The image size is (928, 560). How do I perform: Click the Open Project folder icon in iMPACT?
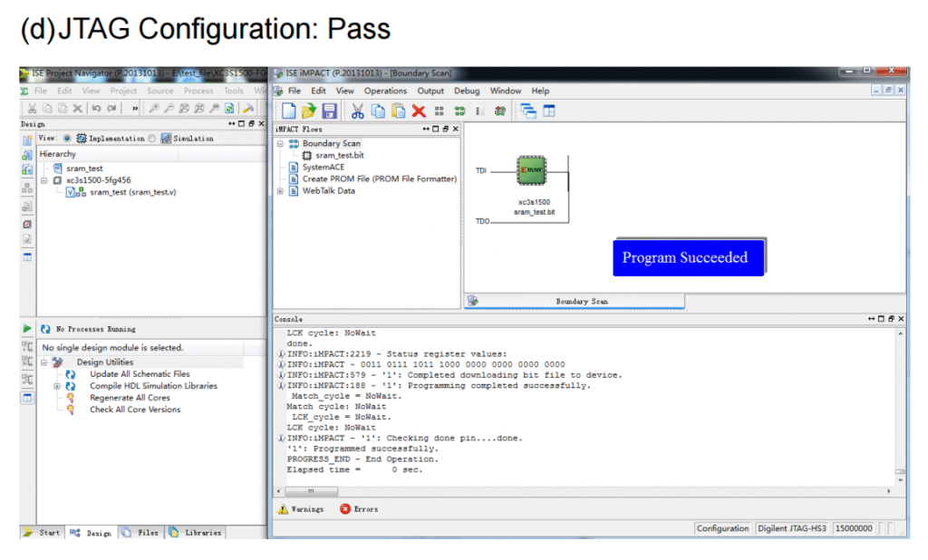[309, 111]
